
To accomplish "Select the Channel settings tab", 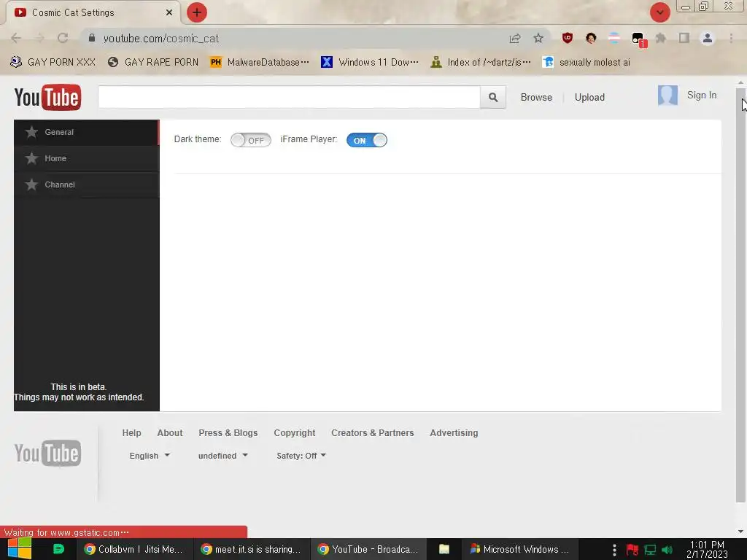I will pyautogui.click(x=87, y=184).
